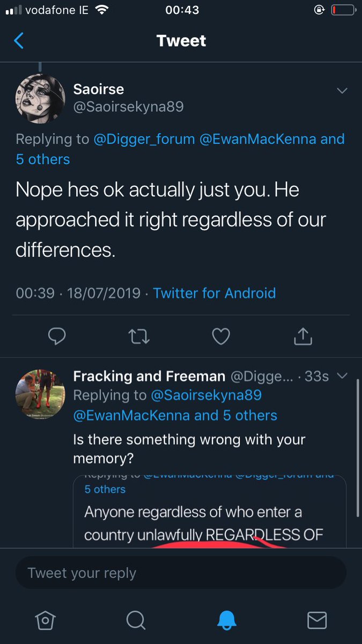This screenshot has width=362, height=644.
Task: Tap the retweet icon
Action: tap(139, 336)
